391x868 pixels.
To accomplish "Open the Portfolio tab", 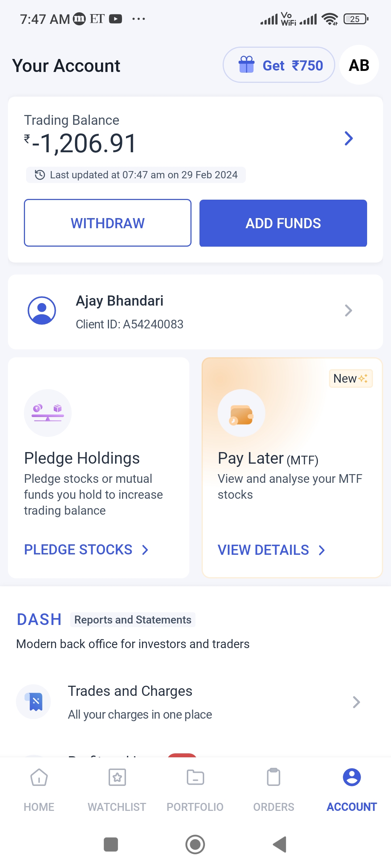I will click(195, 790).
